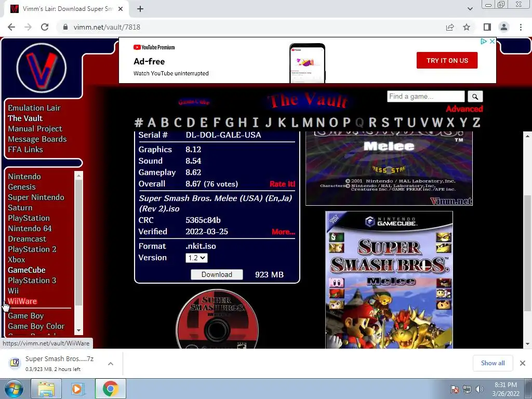This screenshot has height=399, width=532.
Task: Click the address bar URL
Action: click(x=107, y=27)
